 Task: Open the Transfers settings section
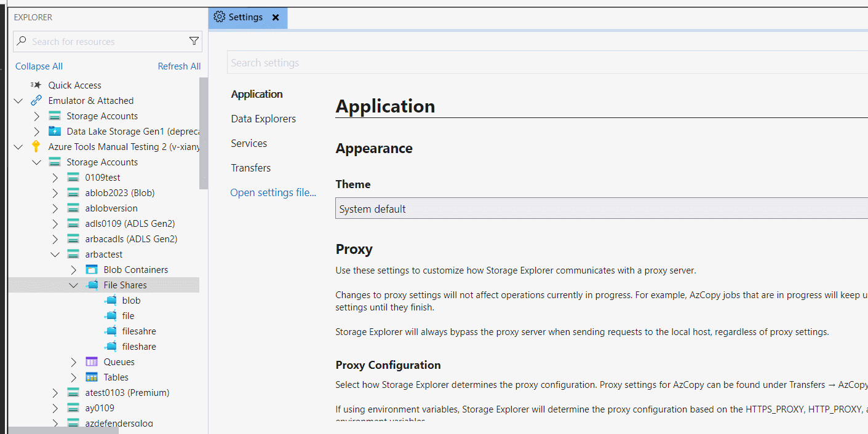(250, 168)
